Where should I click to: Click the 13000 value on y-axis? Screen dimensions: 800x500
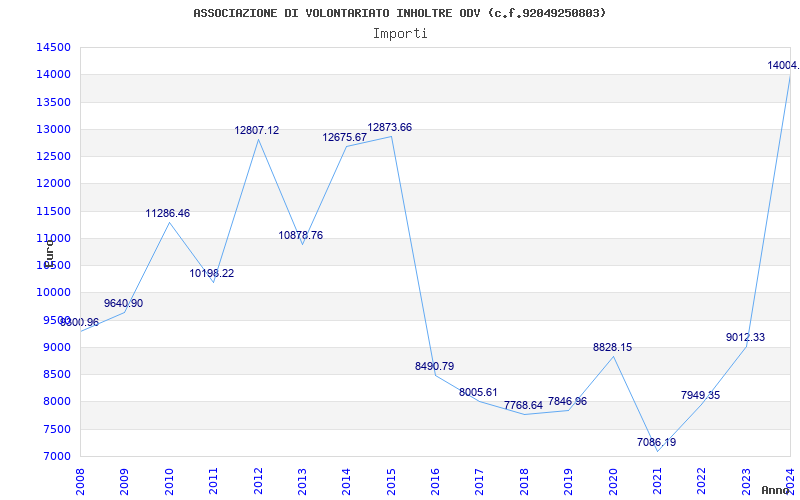53,129
